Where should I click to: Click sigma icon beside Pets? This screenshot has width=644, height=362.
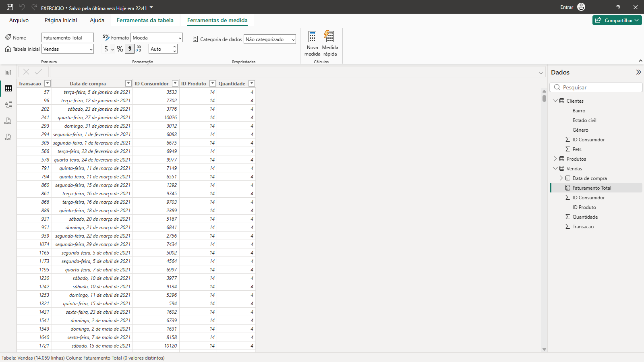point(567,149)
